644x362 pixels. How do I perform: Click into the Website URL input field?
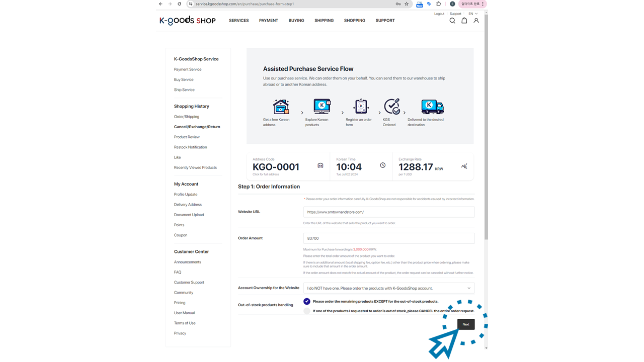388,212
